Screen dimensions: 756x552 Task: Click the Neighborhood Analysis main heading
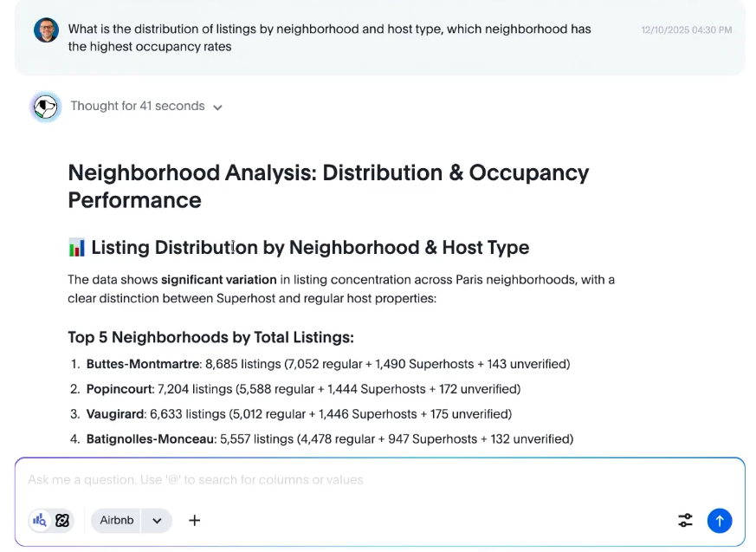(328, 185)
